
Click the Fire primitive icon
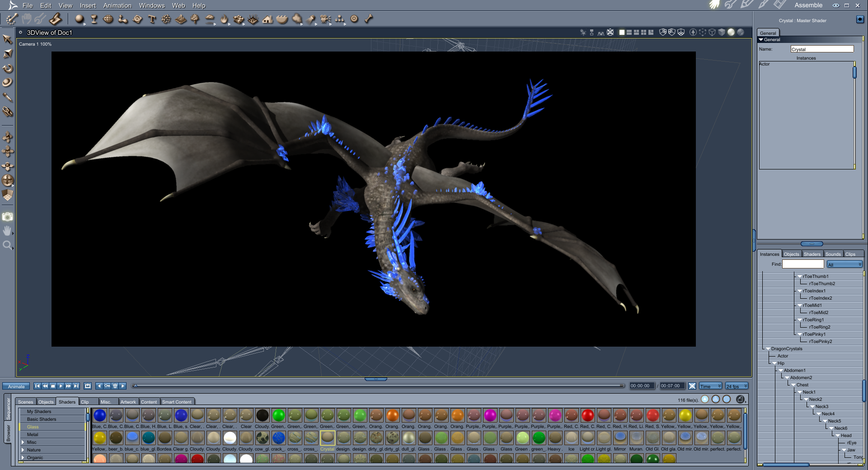pyautogui.click(x=224, y=19)
